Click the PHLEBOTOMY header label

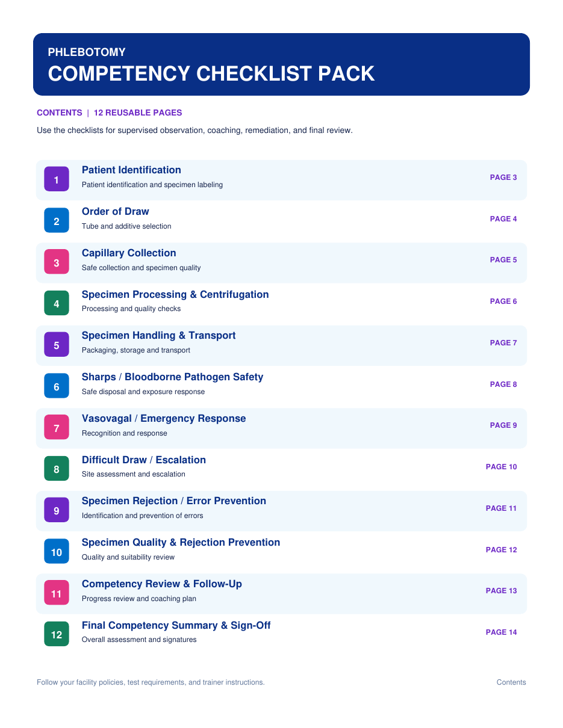pyautogui.click(x=87, y=52)
